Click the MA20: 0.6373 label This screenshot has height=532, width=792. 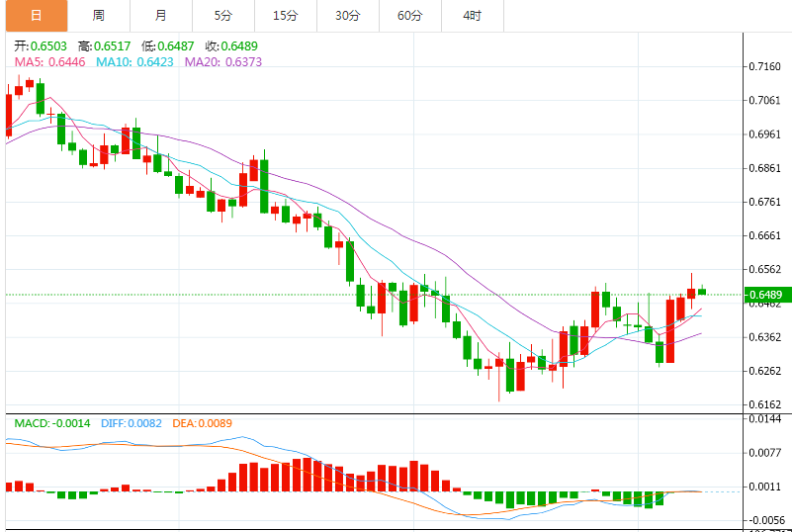tap(223, 62)
